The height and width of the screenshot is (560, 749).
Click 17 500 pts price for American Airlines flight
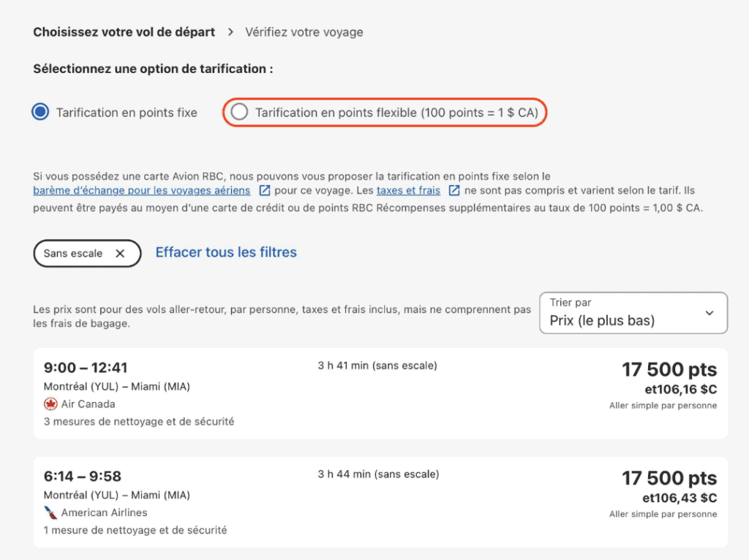click(669, 479)
